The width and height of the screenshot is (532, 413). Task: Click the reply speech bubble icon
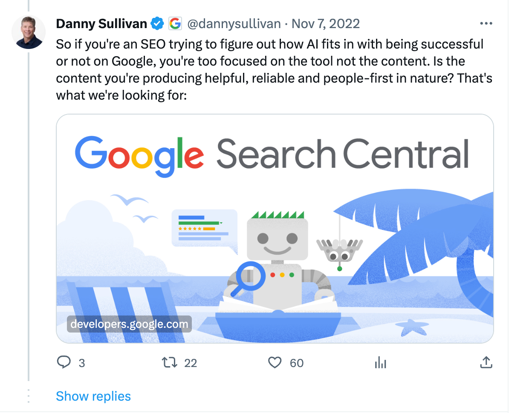[64, 362]
